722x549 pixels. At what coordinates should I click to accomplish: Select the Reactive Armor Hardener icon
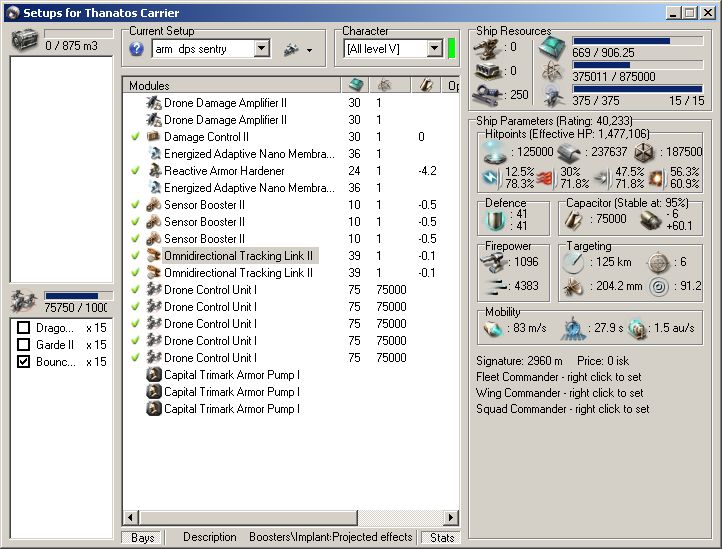tap(154, 170)
